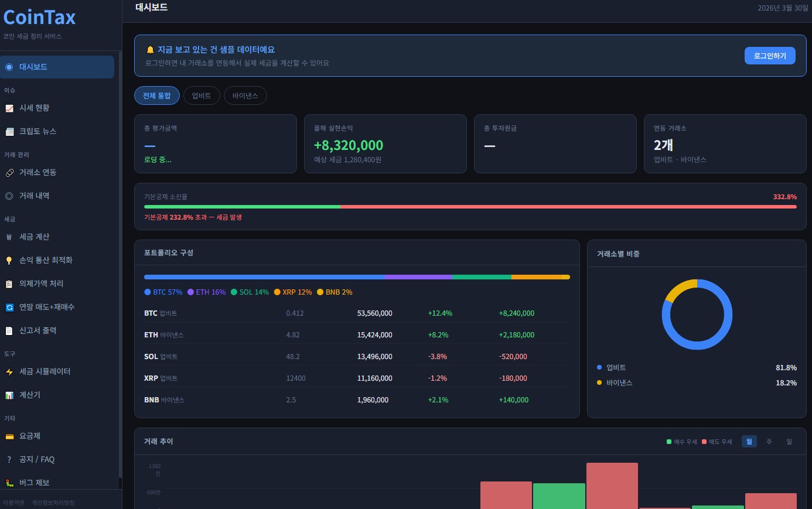The height and width of the screenshot is (509, 812).
Task: Click the 로그인하기 button
Action: tap(770, 56)
